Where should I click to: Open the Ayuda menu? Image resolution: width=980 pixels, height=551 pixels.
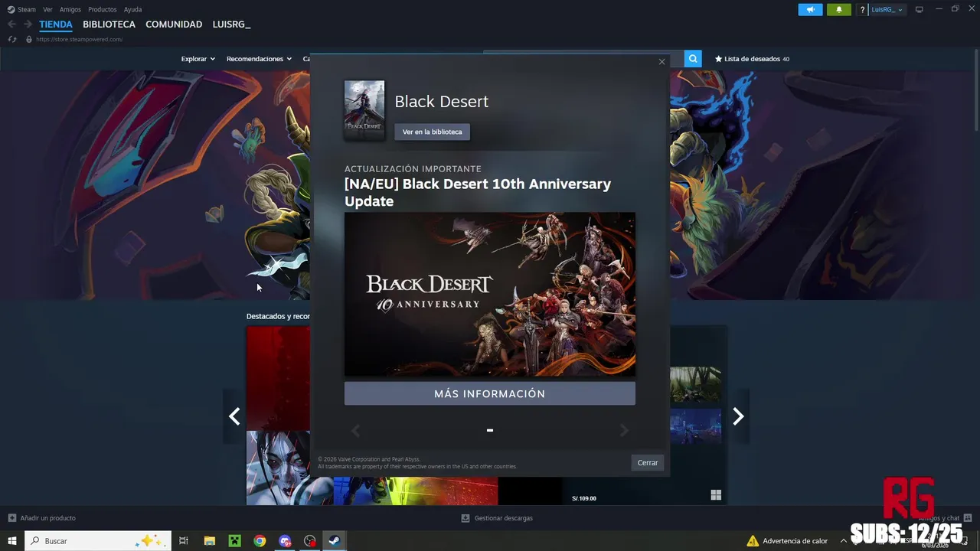(x=132, y=9)
